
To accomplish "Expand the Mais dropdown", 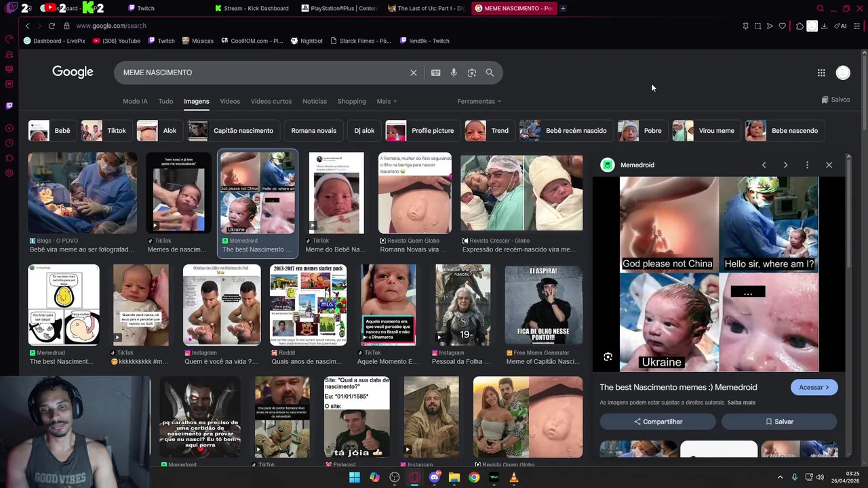I will [x=387, y=101].
